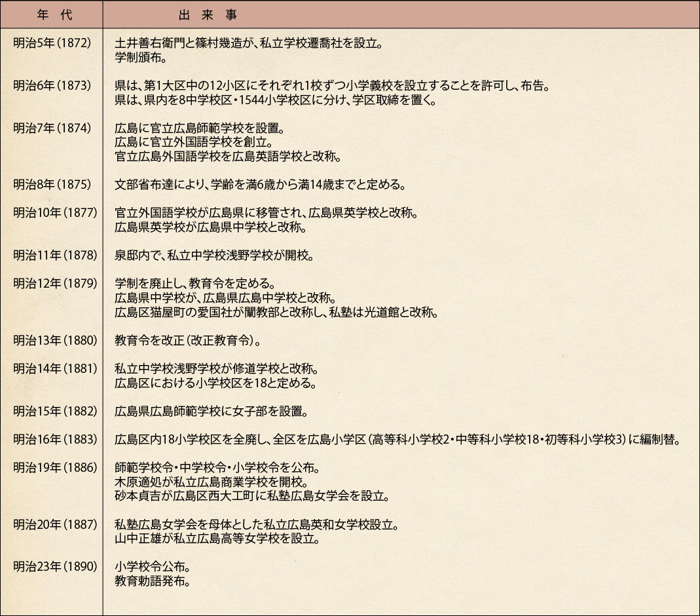
Task: Select the 明治7年 (1874) year cell
Action: (x=52, y=128)
